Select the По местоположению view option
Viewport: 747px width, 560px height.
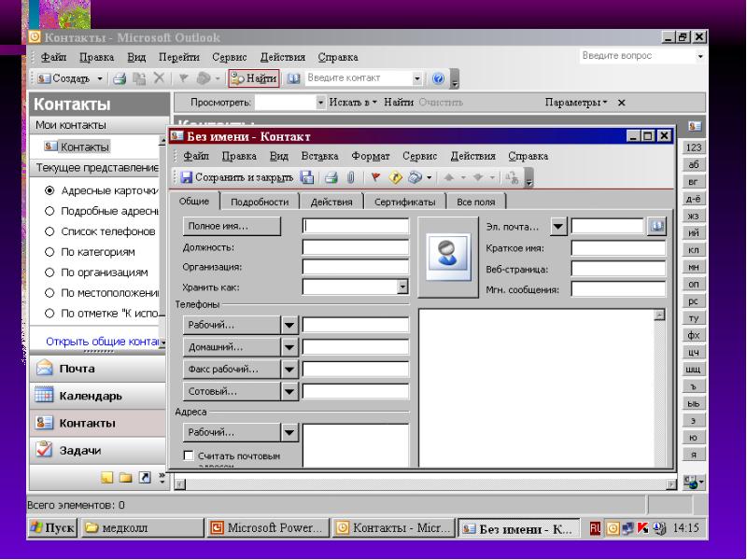(x=49, y=293)
